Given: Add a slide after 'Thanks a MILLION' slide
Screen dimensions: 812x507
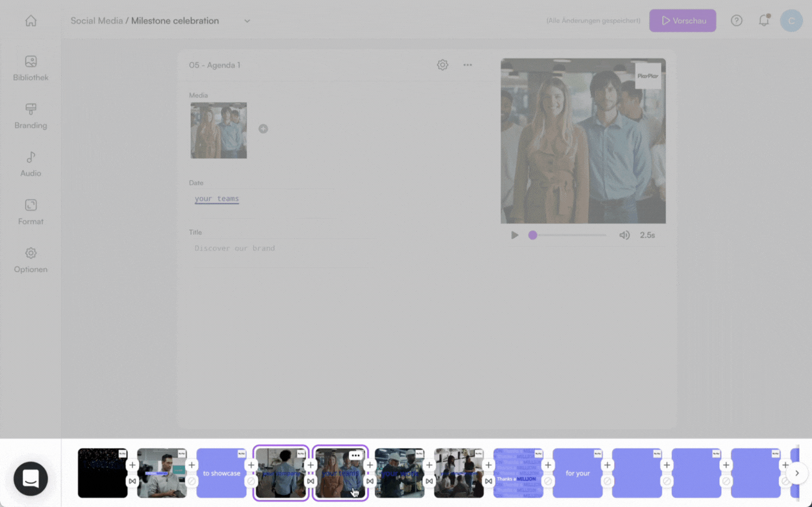Looking at the screenshot, I should coord(548,465).
